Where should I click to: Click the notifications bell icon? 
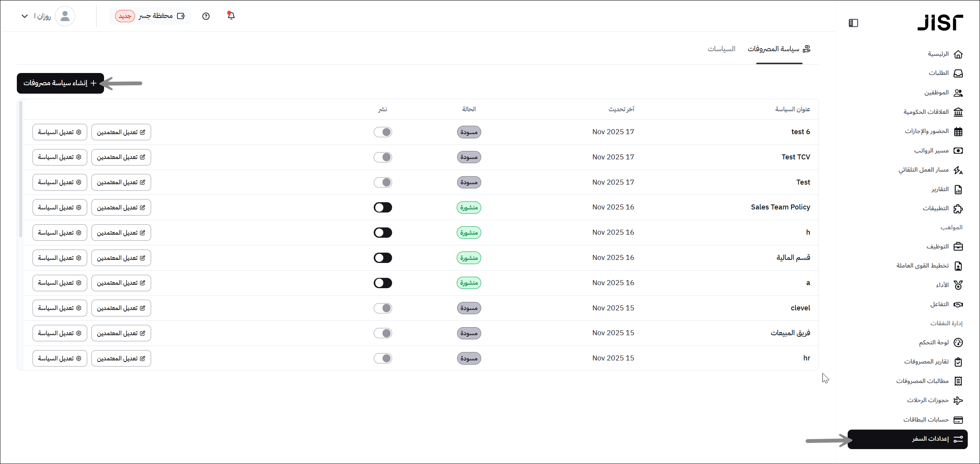231,16
